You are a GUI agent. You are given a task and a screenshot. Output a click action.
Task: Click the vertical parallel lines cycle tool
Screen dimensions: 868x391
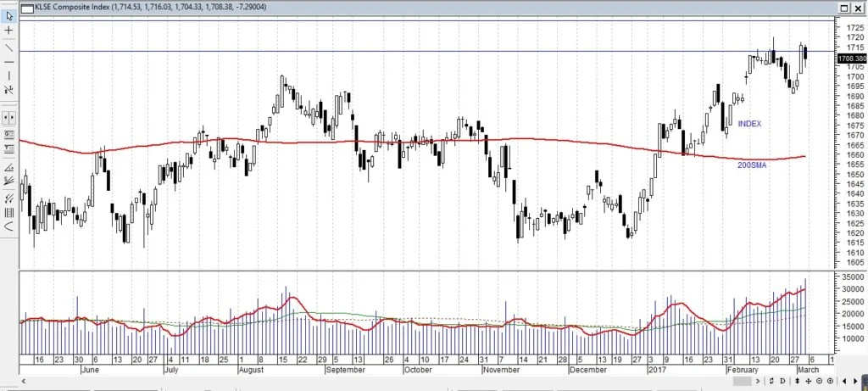pos(8,212)
